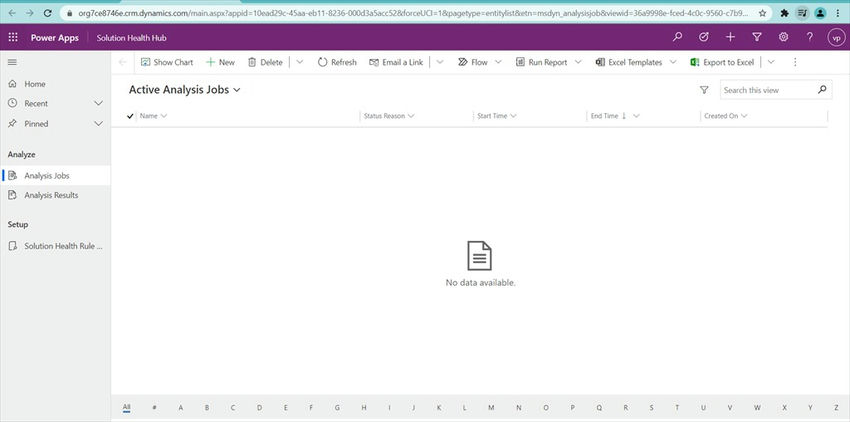
Task: Open the browser profile avatar
Action: [x=820, y=13]
